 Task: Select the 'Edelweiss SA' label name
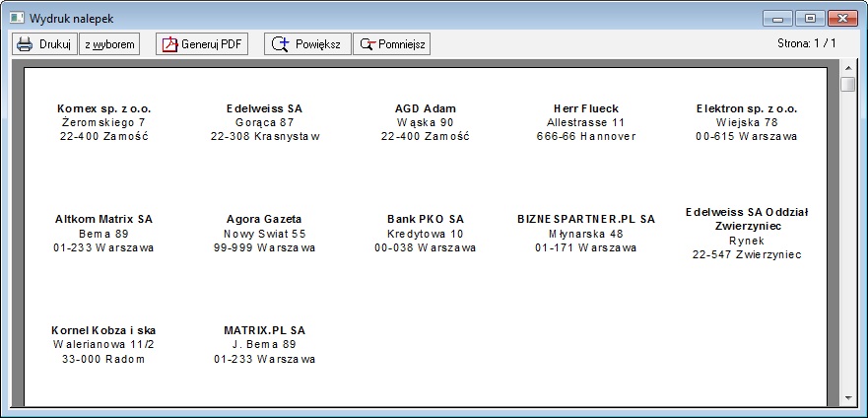265,108
